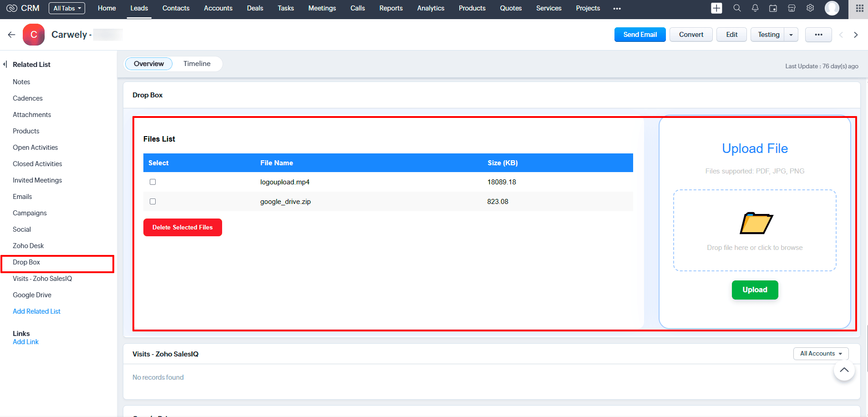This screenshot has height=417, width=868.
Task: Open the search magnifier icon
Action: (737, 8)
